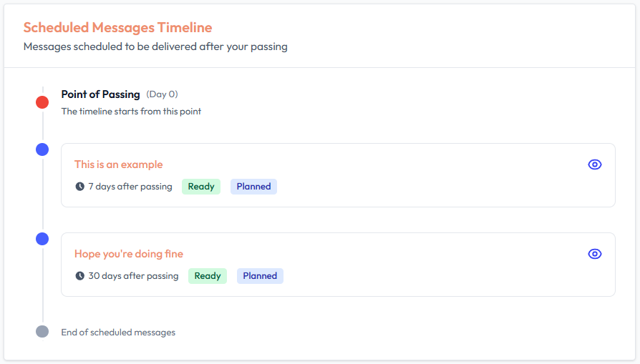Click the 'Scheduled Messages Timeline' title
The width and height of the screenshot is (640, 364).
[x=117, y=28]
